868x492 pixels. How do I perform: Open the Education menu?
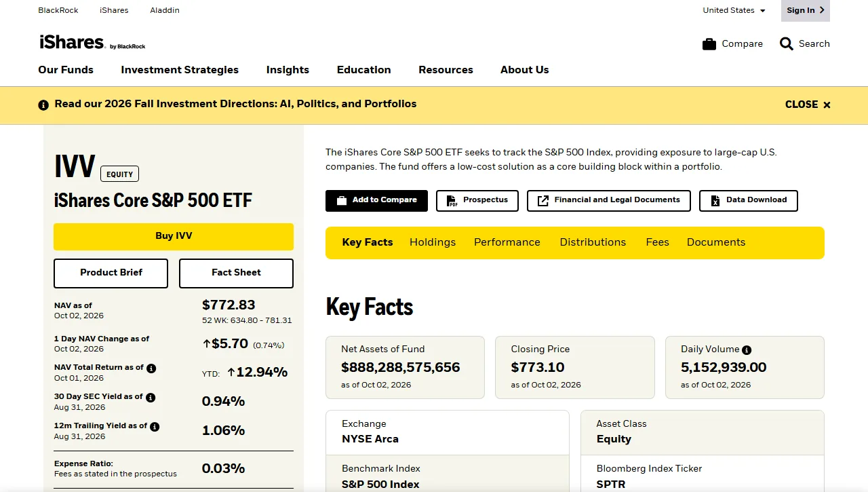(363, 70)
